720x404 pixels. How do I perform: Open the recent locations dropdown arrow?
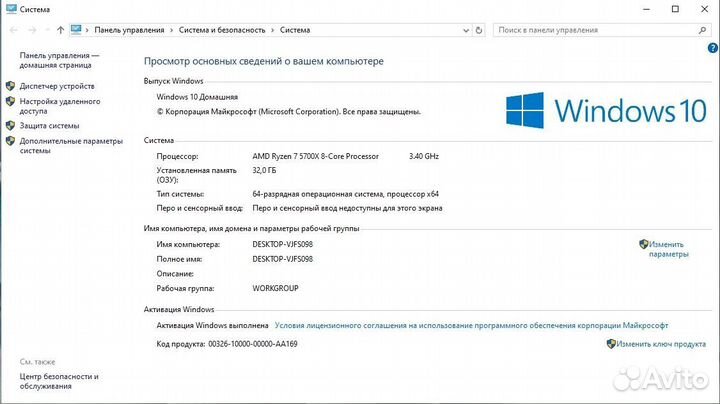pos(47,31)
